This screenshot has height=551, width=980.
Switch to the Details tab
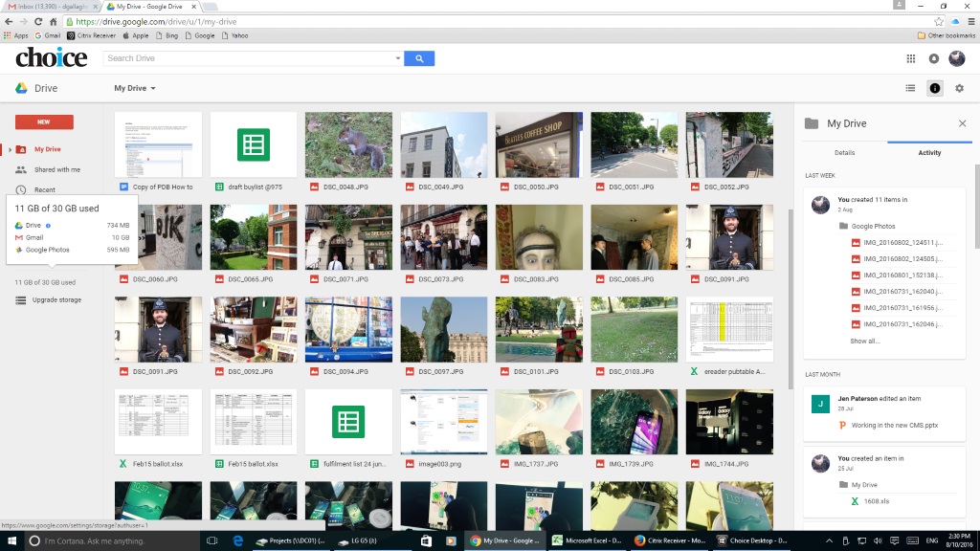(844, 153)
